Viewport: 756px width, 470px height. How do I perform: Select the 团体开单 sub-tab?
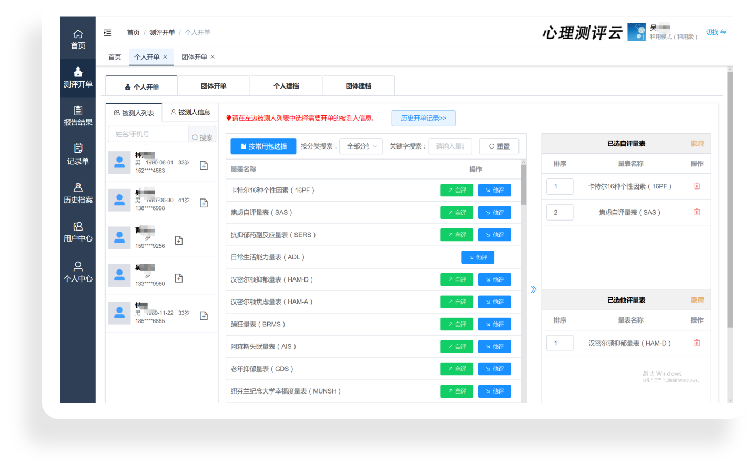[214, 86]
